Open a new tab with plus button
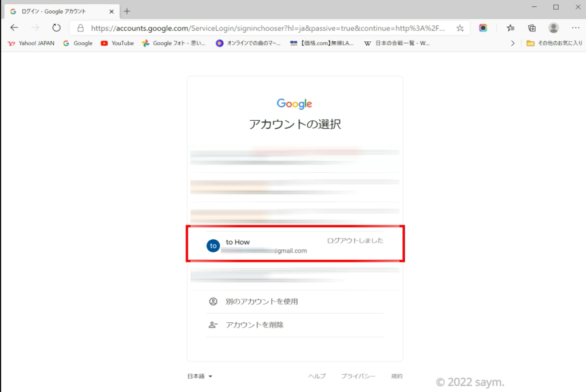 click(x=127, y=11)
